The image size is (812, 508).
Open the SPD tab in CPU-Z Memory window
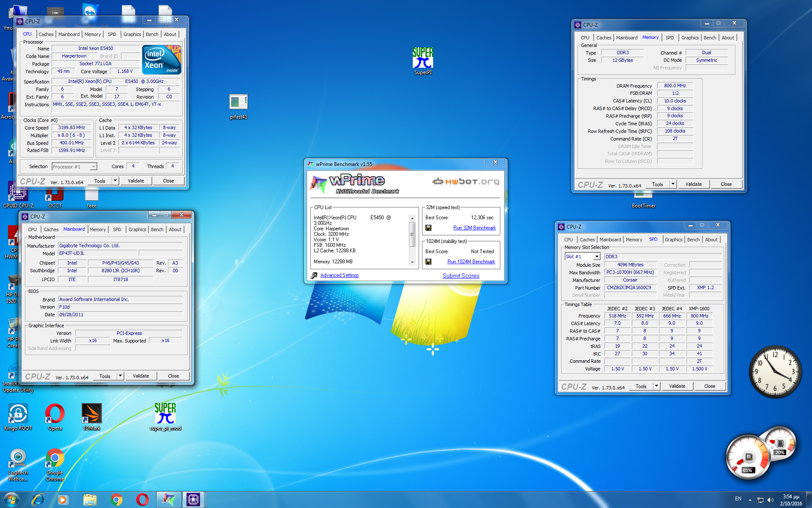(669, 38)
